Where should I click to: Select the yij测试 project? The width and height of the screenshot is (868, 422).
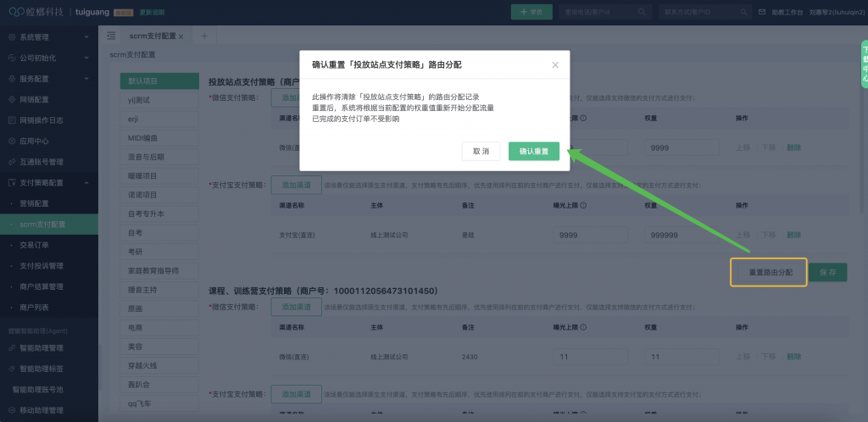click(x=159, y=100)
